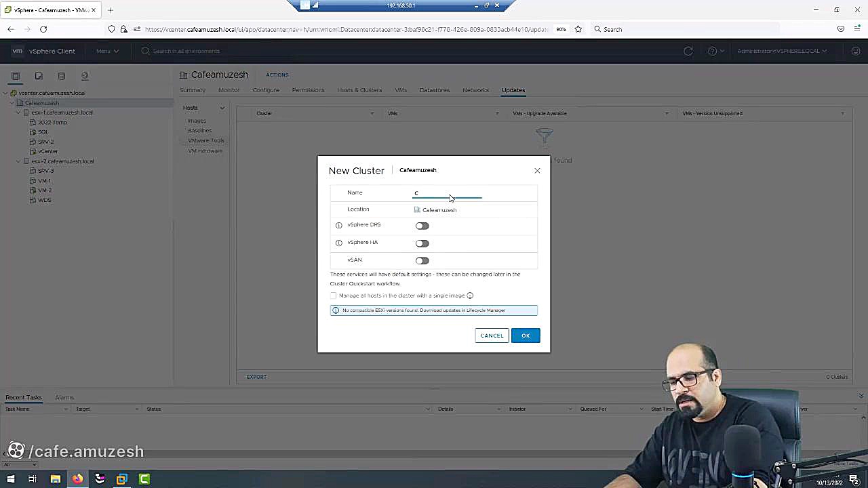Click the Firefox Search box

click(685, 29)
